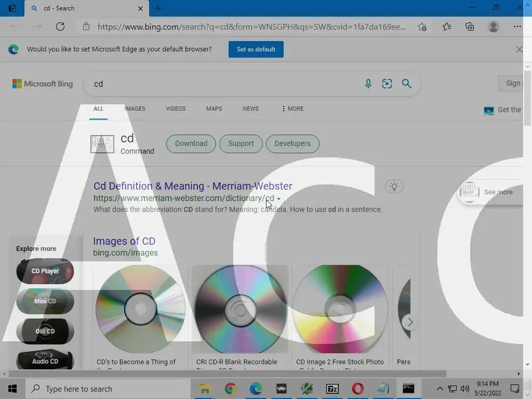
Task: Show hidden system tray icons chevron
Action: [440, 389]
